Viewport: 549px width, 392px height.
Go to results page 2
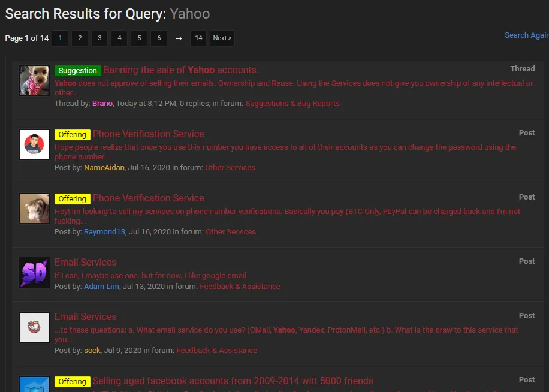(80, 38)
